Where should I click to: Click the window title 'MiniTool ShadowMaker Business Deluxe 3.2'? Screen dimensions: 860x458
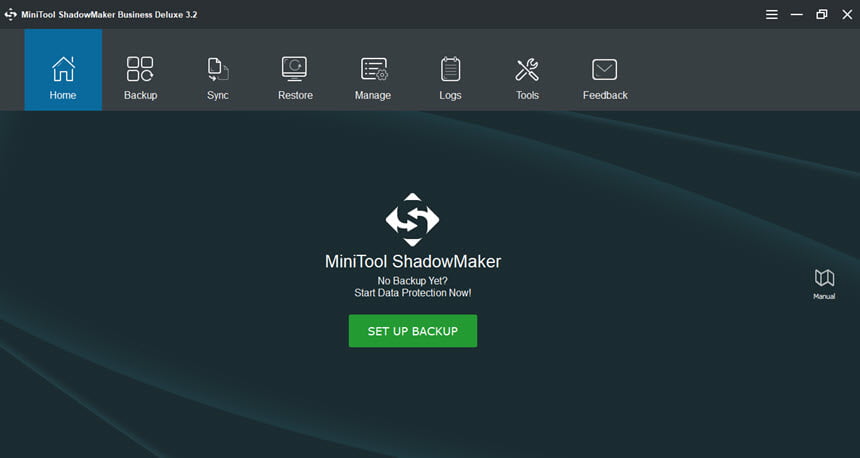point(109,15)
